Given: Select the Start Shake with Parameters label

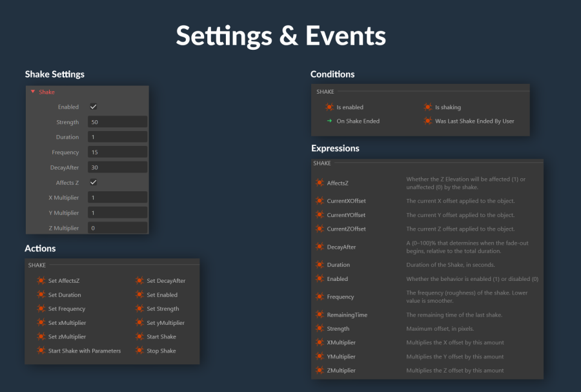Looking at the screenshot, I should (85, 351).
